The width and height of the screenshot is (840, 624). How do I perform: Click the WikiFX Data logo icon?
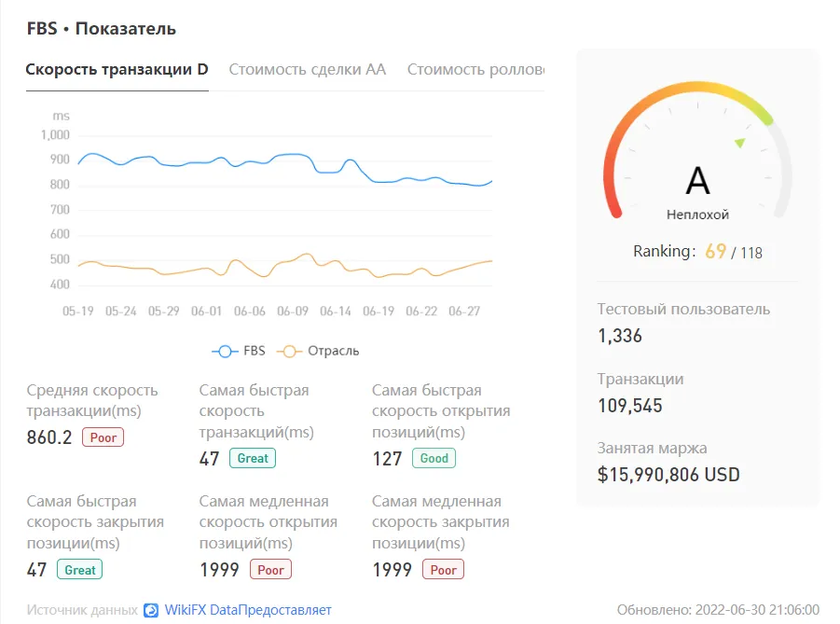151,610
